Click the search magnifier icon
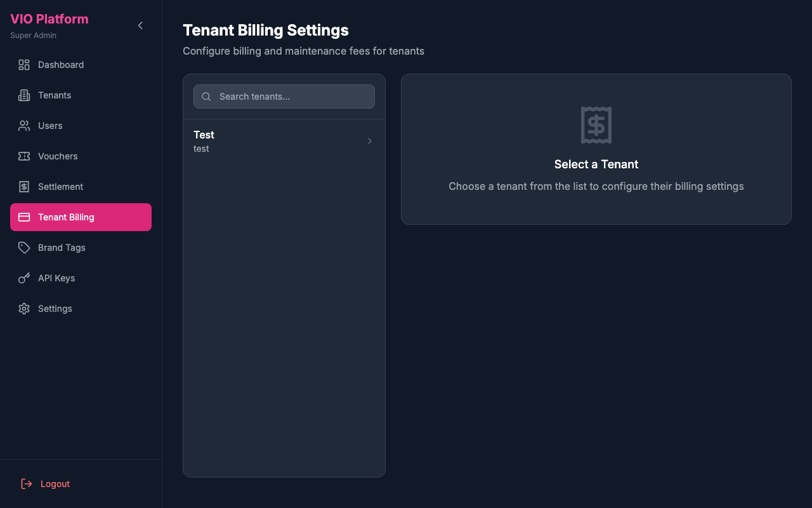 click(206, 97)
